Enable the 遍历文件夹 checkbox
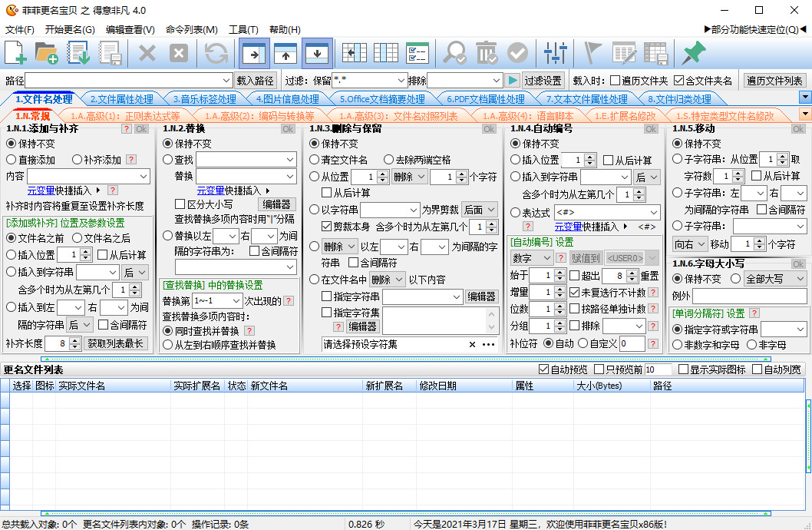The width and height of the screenshot is (812, 530). (615, 81)
